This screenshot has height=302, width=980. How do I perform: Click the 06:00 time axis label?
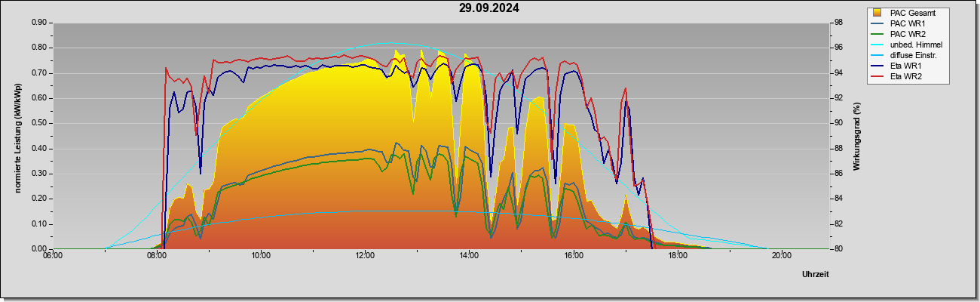tap(53, 255)
